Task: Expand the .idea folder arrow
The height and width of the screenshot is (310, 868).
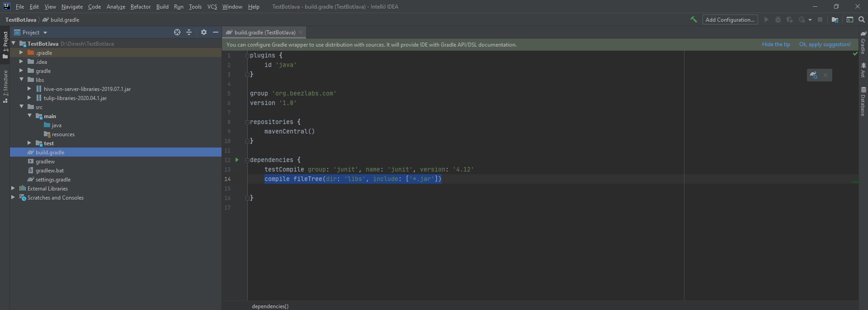Action: click(21, 62)
